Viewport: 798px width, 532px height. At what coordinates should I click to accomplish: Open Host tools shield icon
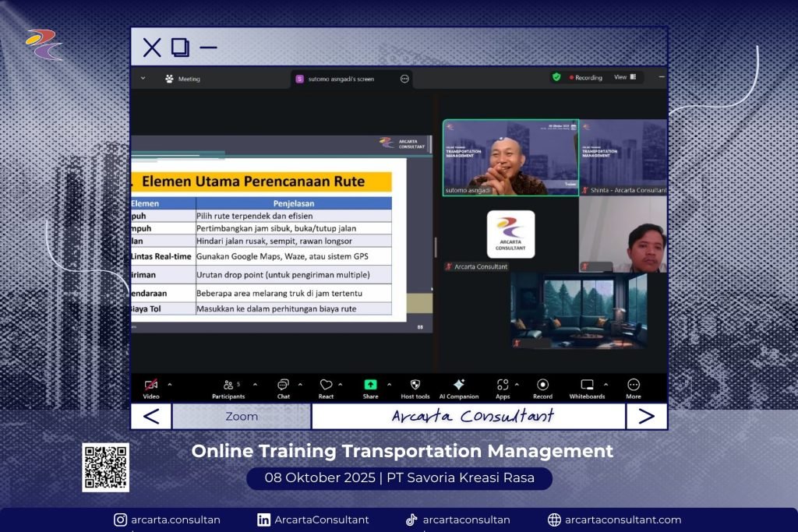pos(415,385)
